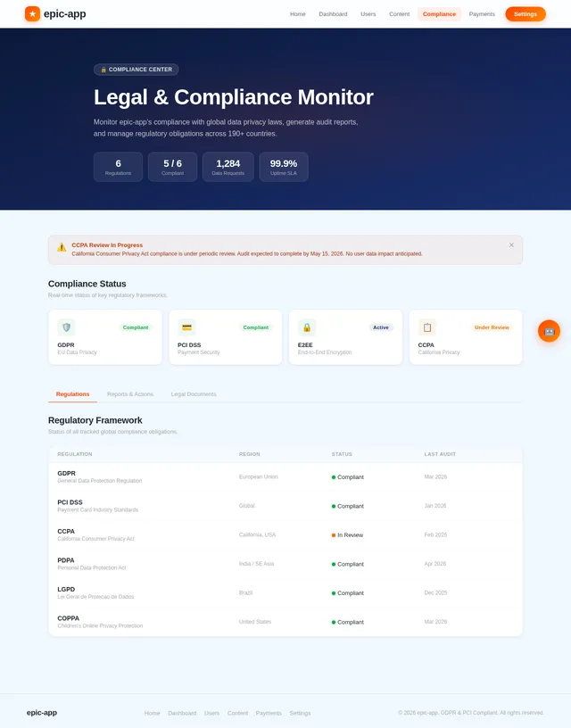This screenshot has height=728, width=571.
Task: Click the CCPA clipboard icon
Action: tap(427, 327)
